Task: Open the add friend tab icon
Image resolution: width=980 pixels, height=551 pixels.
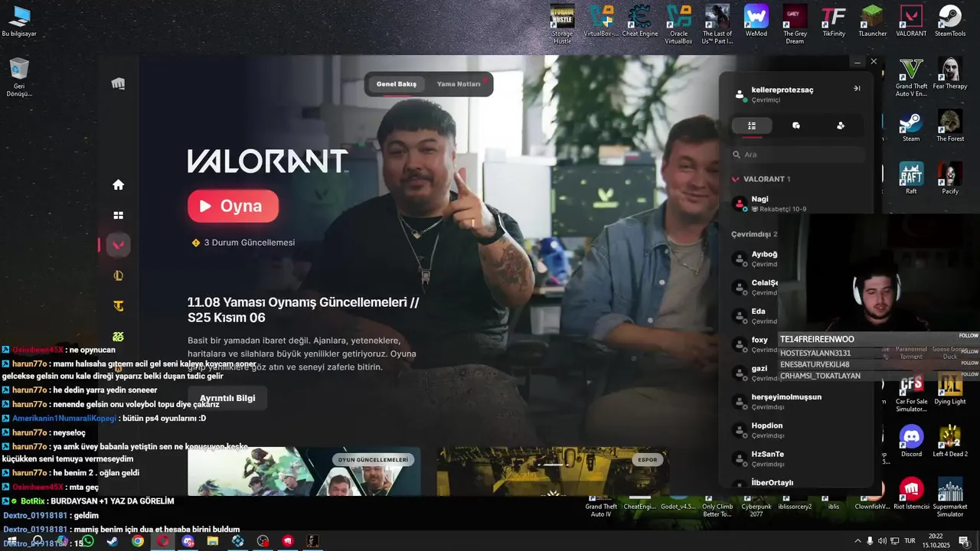Action: pos(841,126)
